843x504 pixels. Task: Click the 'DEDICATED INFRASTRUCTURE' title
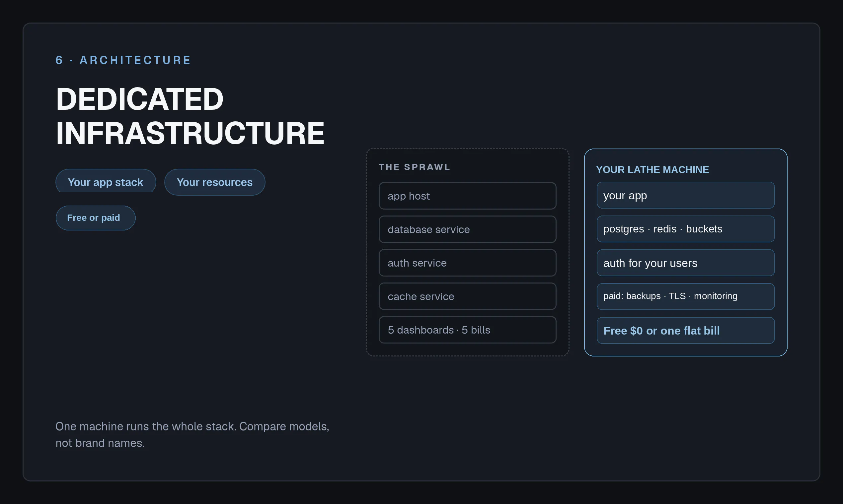190,116
